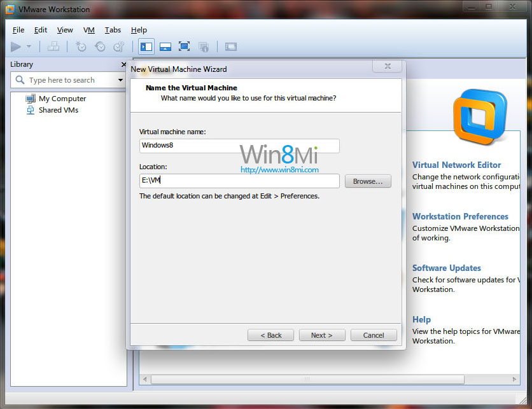Open the VM menu

point(89,30)
